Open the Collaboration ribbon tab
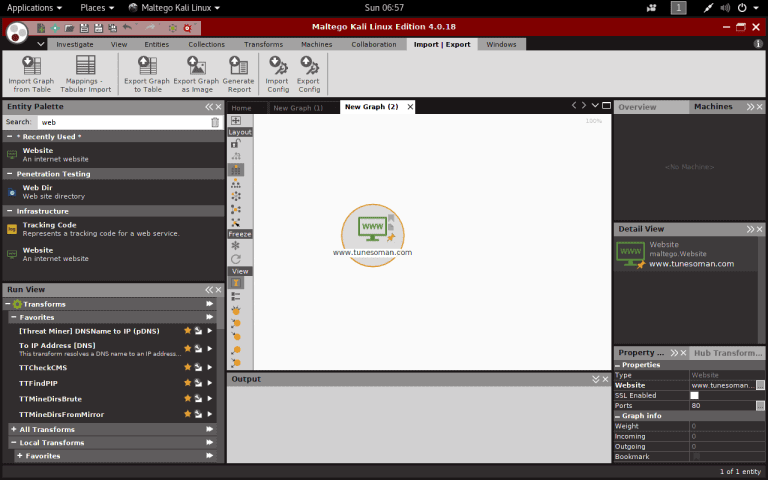 (374, 45)
